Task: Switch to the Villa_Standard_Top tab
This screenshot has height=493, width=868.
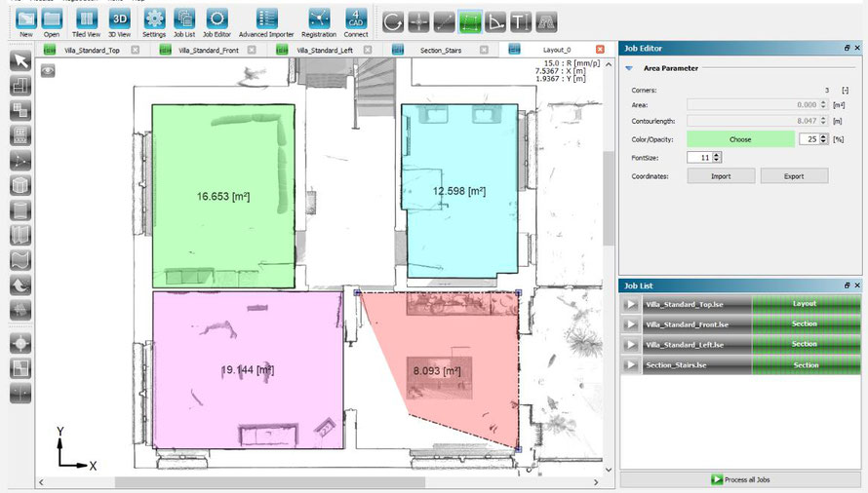Action: (92, 50)
